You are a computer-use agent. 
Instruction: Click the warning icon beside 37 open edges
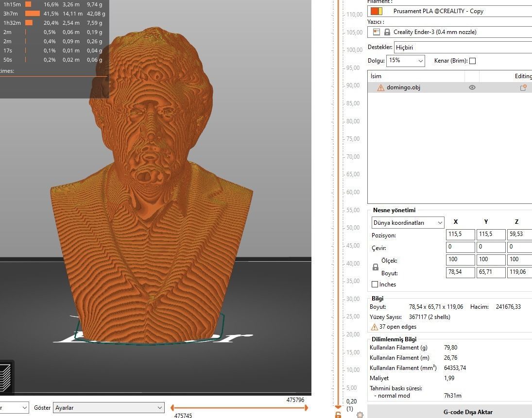tap(374, 327)
